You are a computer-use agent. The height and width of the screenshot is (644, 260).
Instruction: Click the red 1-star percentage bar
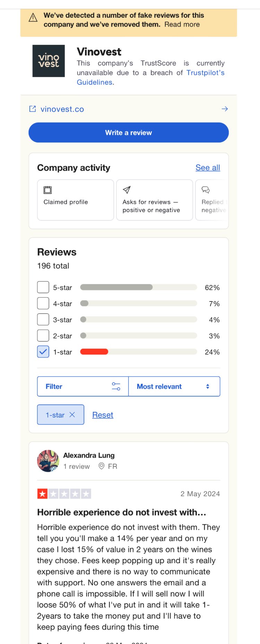(94, 352)
